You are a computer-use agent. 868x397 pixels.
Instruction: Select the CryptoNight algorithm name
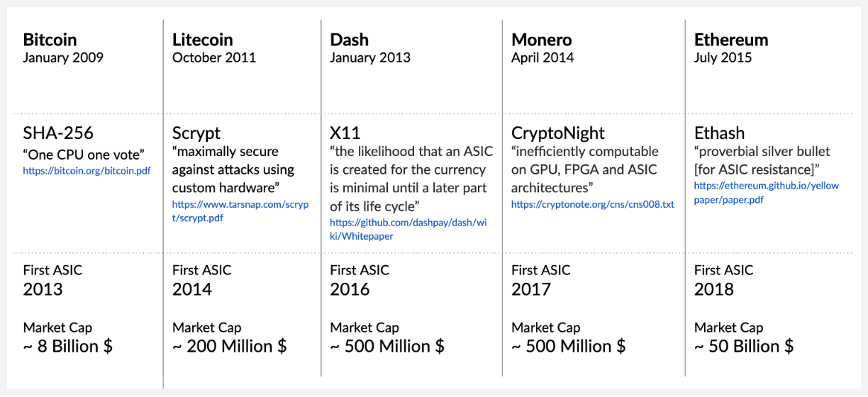(558, 133)
